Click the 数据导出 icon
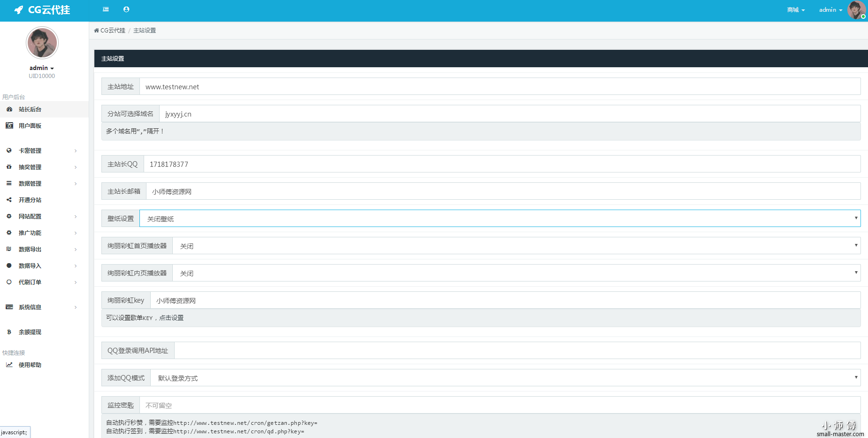This screenshot has width=868, height=438. (9, 249)
